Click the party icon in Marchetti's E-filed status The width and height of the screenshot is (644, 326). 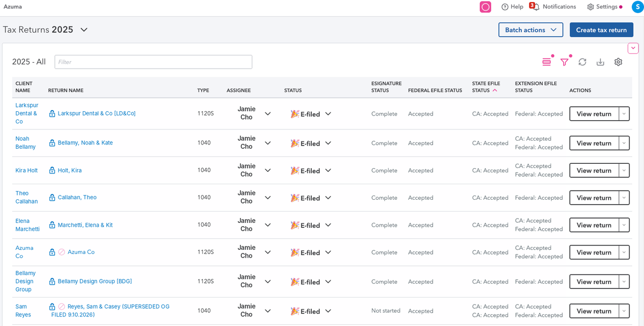[295, 225]
